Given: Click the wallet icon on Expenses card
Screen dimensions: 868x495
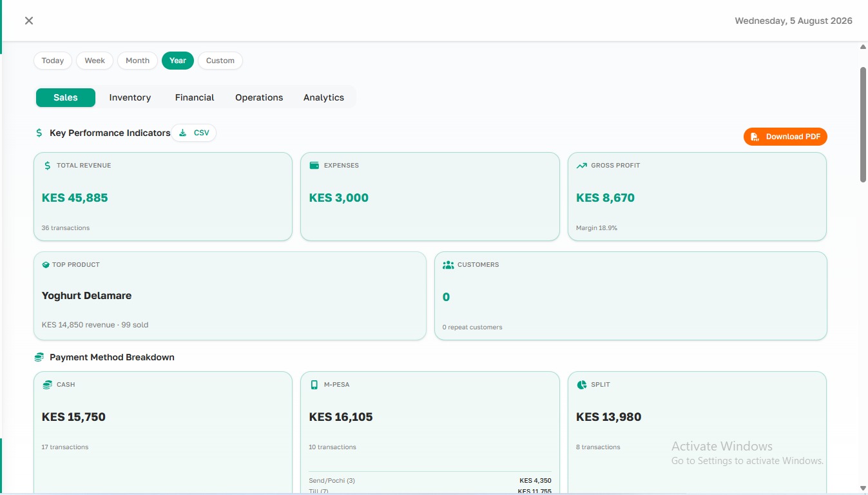Looking at the screenshot, I should (314, 166).
